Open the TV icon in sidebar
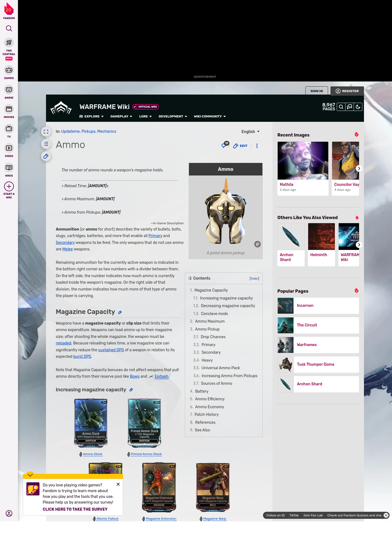392x545 pixels. [x=9, y=128]
